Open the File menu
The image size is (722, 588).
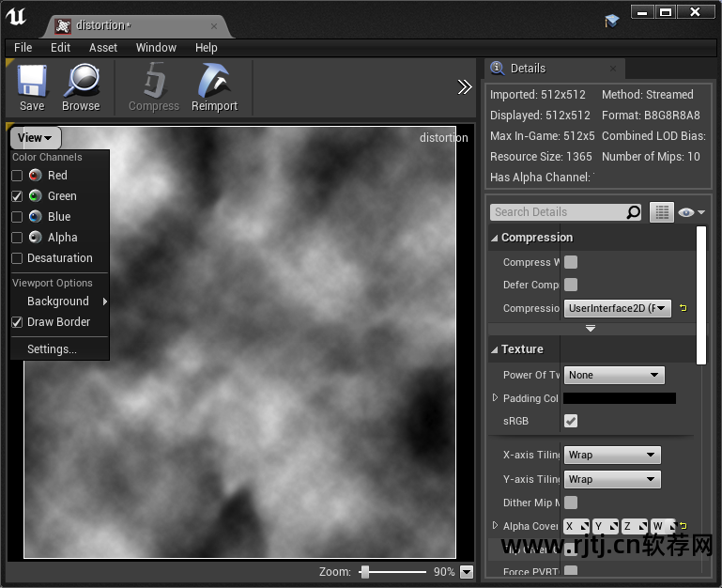pos(23,48)
